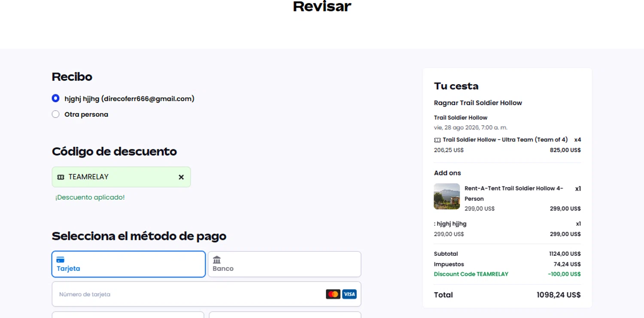Open the Rent-A-Tent product thumbnail
644x318 pixels.
click(x=447, y=197)
